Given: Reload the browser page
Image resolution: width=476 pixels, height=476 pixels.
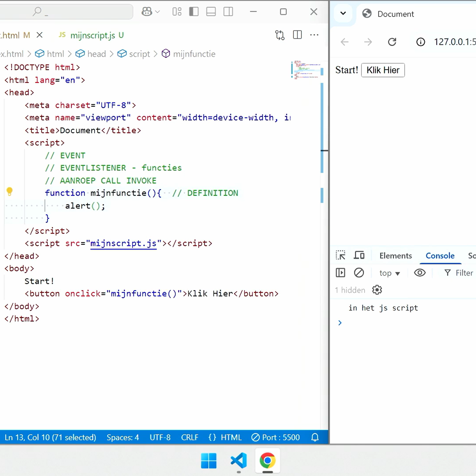Looking at the screenshot, I should pos(392,42).
